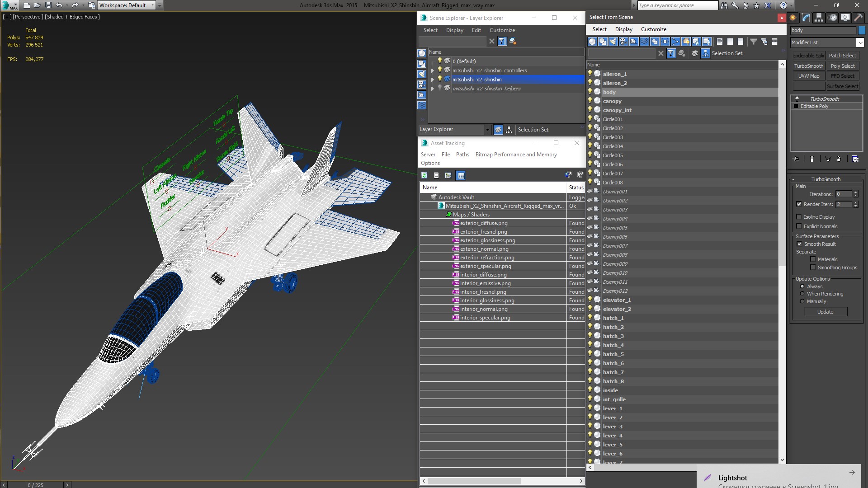Expand mitsubishi_x2_shinshin_controllers layer
The width and height of the screenshot is (868, 488).
click(x=433, y=70)
